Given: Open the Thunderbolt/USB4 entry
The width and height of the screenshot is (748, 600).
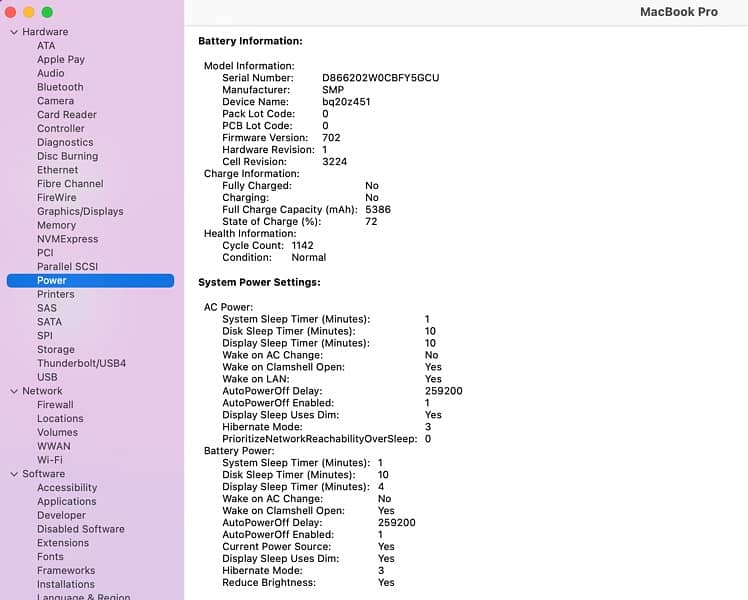Looking at the screenshot, I should point(81,363).
